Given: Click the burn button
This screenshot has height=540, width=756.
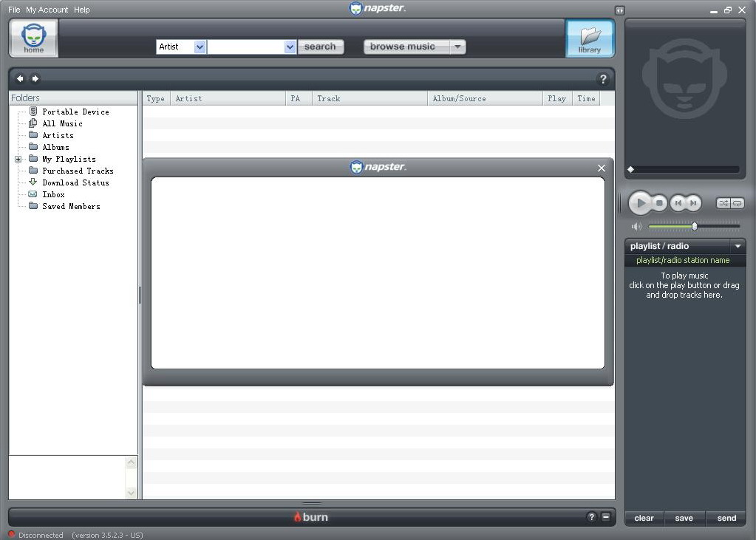Looking at the screenshot, I should click(311, 517).
